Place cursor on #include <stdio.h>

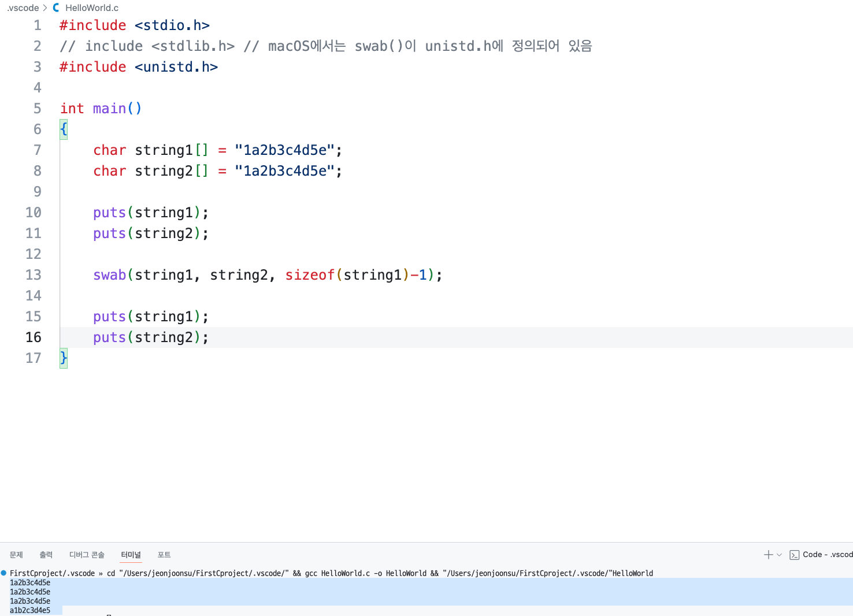(x=135, y=25)
